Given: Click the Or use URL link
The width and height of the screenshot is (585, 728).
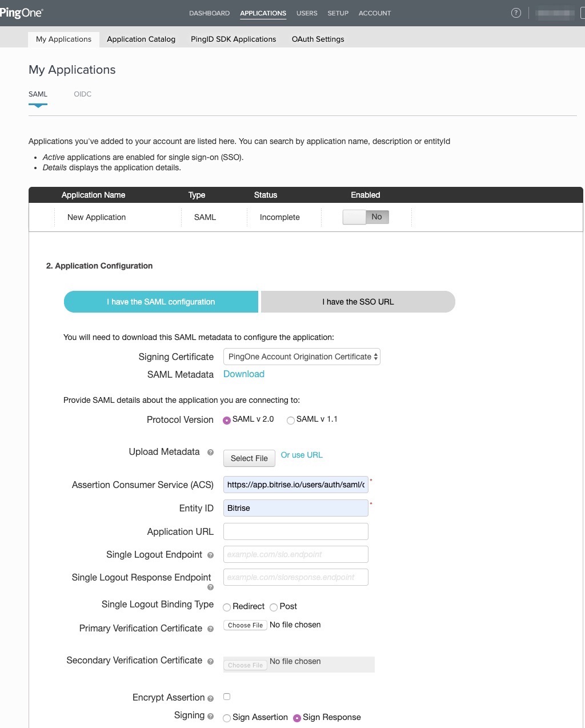Looking at the screenshot, I should tap(302, 455).
